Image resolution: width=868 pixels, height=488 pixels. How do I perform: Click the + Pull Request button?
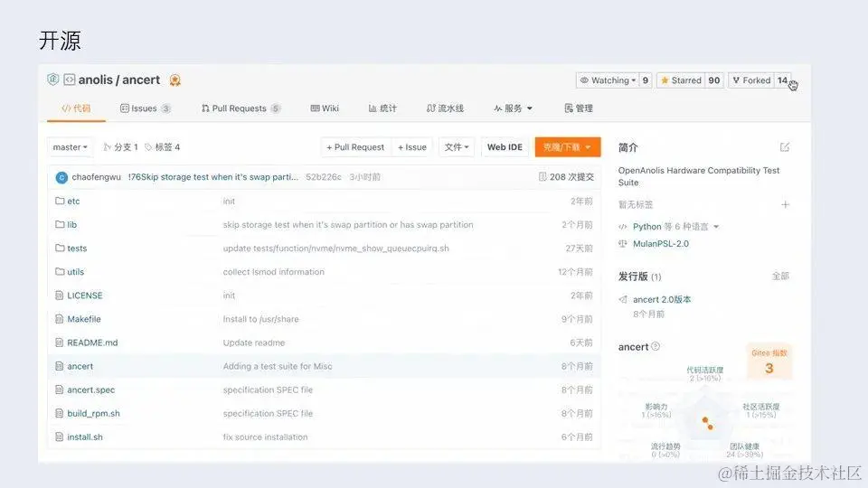pos(355,147)
